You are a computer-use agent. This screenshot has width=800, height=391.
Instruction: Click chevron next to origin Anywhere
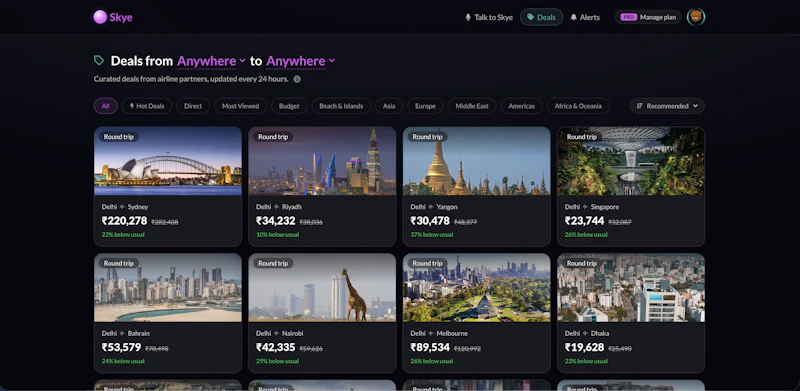click(x=242, y=61)
